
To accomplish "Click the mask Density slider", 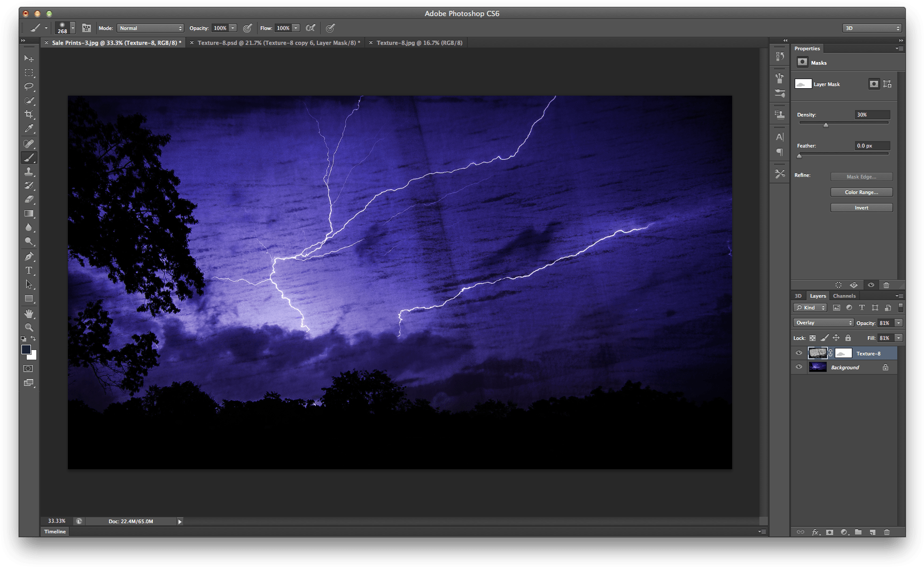I will pyautogui.click(x=826, y=125).
